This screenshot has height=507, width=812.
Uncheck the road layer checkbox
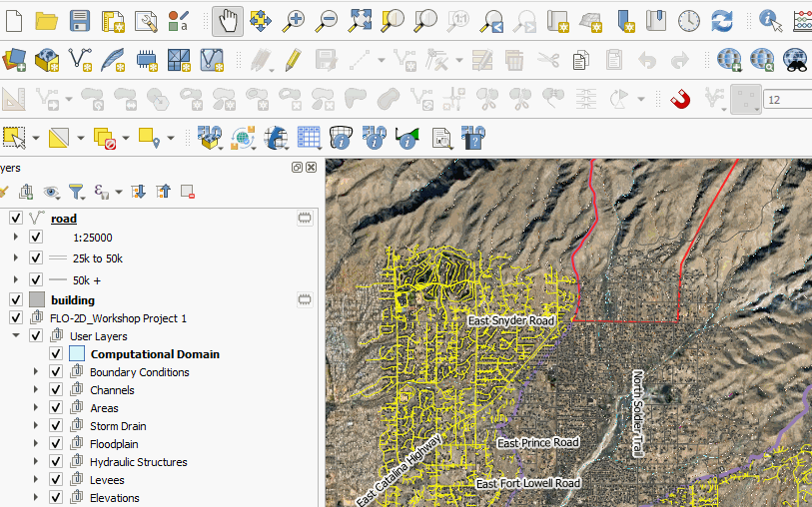[x=16, y=219]
